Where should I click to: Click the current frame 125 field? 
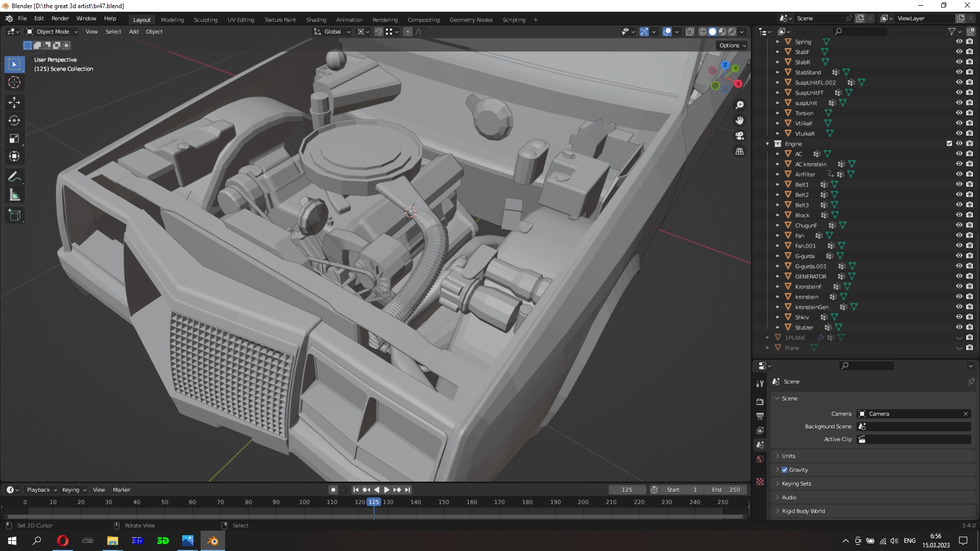627,490
